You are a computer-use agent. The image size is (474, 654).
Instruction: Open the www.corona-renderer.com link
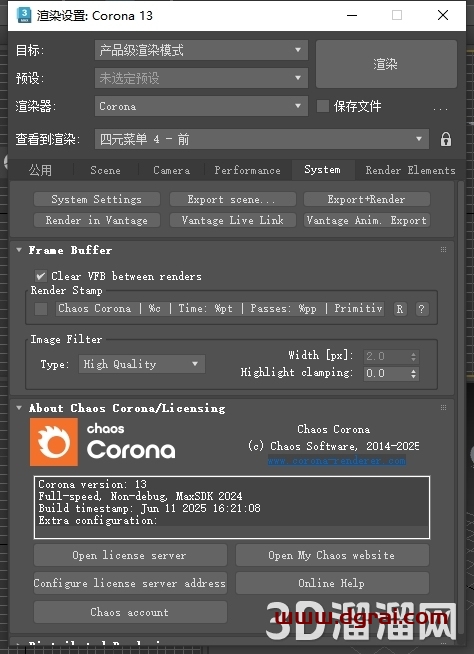pyautogui.click(x=337, y=461)
